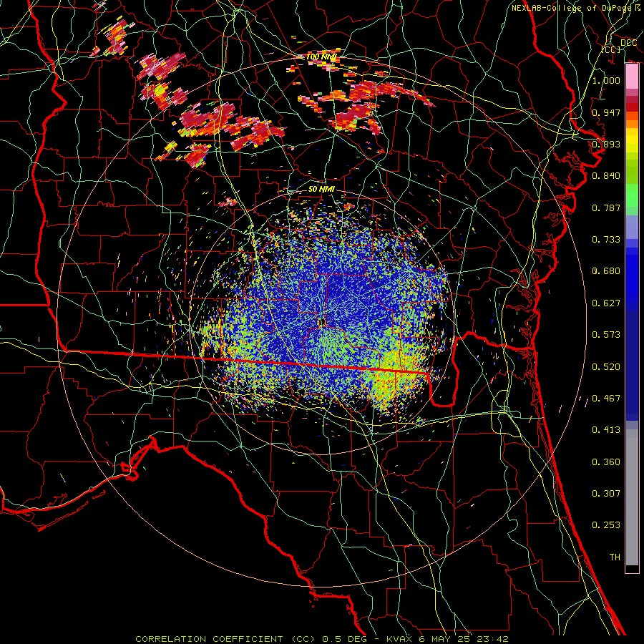Select the 0.947 legend value
Screen dimensions: 644x644
(x=606, y=112)
